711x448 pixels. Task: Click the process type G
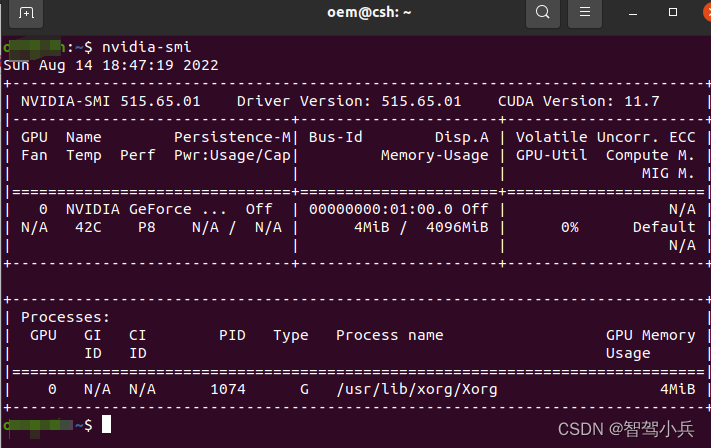coord(304,389)
